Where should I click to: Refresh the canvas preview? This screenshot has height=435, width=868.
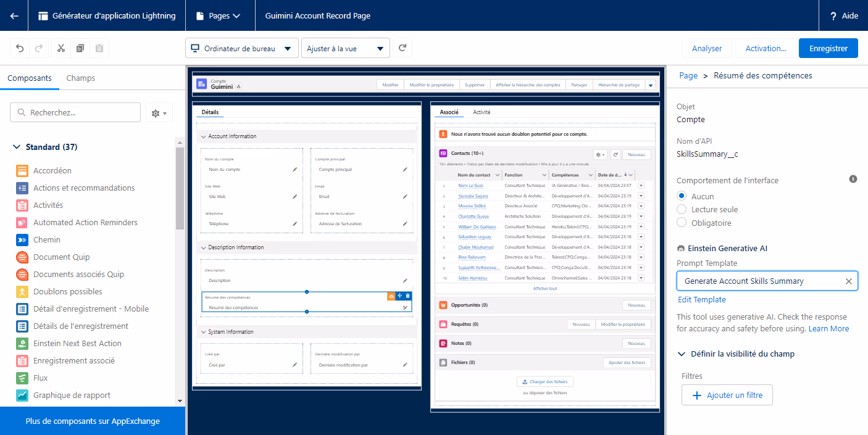pyautogui.click(x=403, y=48)
